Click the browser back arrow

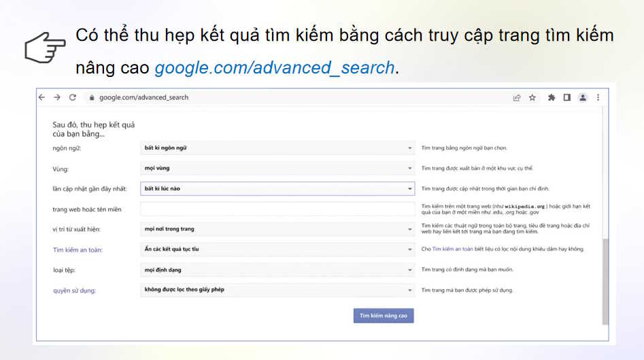point(42,97)
